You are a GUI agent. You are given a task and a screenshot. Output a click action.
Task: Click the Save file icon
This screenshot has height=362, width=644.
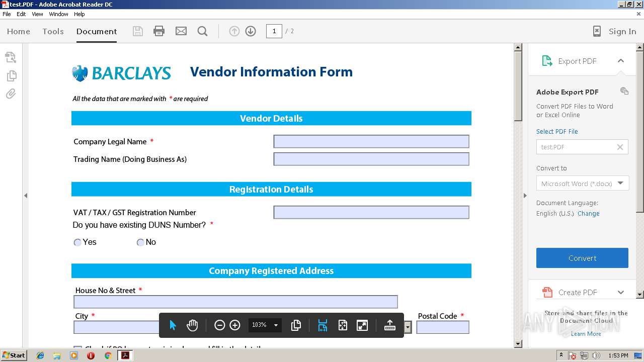point(137,31)
